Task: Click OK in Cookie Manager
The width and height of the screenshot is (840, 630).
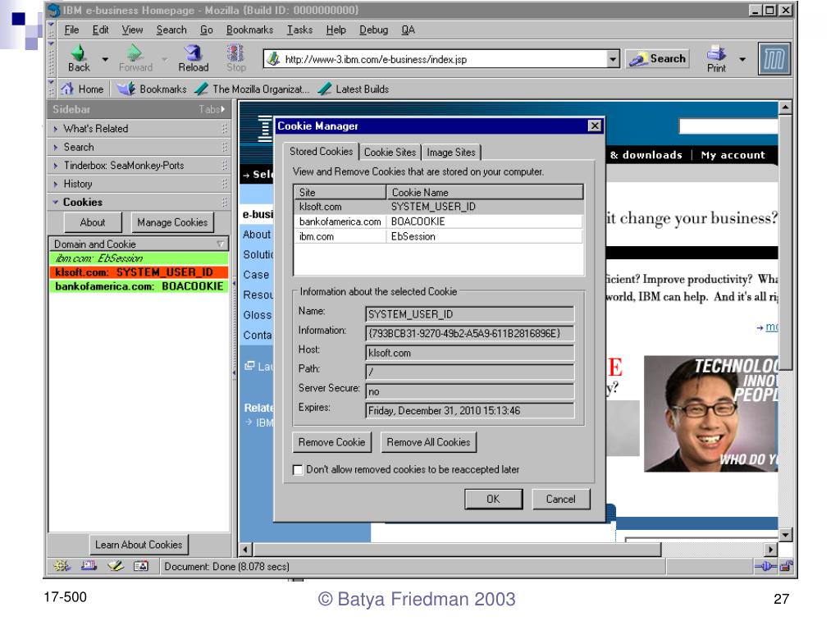Action: [493, 499]
